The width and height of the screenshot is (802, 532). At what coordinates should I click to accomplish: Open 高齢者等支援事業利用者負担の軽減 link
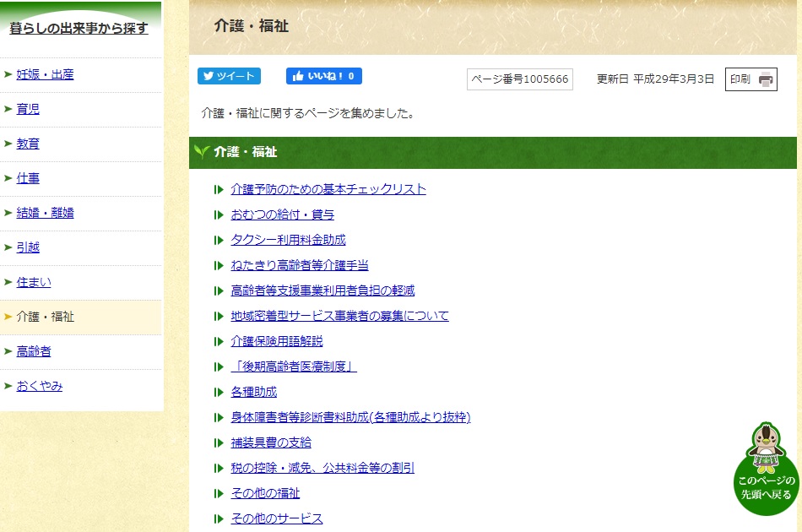coord(322,290)
